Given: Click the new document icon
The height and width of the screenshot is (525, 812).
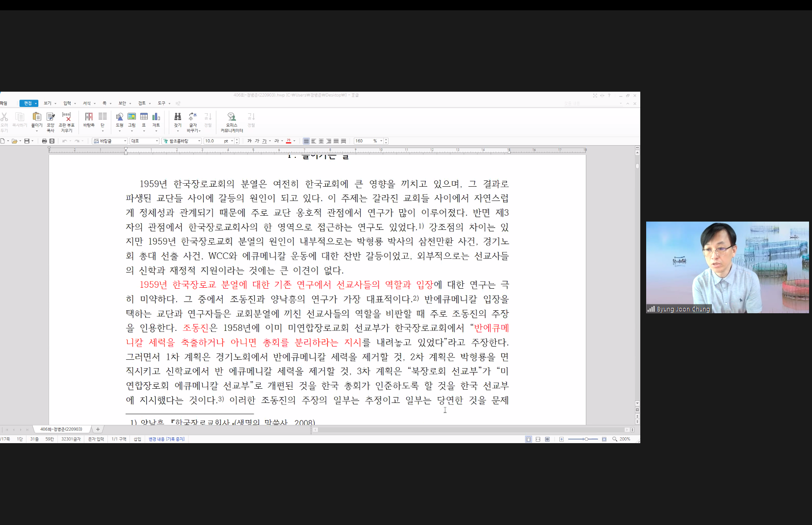Looking at the screenshot, I should pyautogui.click(x=2, y=141).
